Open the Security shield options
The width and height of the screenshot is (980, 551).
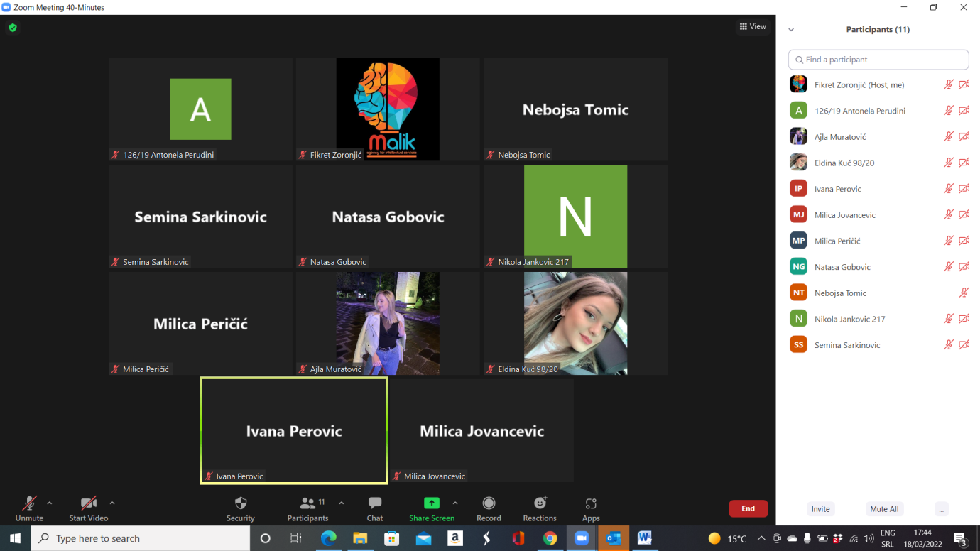pos(240,508)
